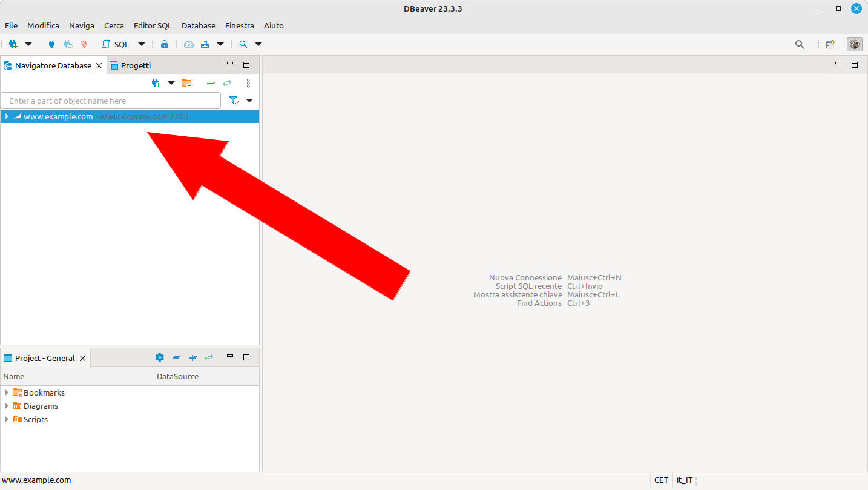The image size is (868, 490).
Task: Minimize the Navigatore Database panel
Action: tap(230, 64)
